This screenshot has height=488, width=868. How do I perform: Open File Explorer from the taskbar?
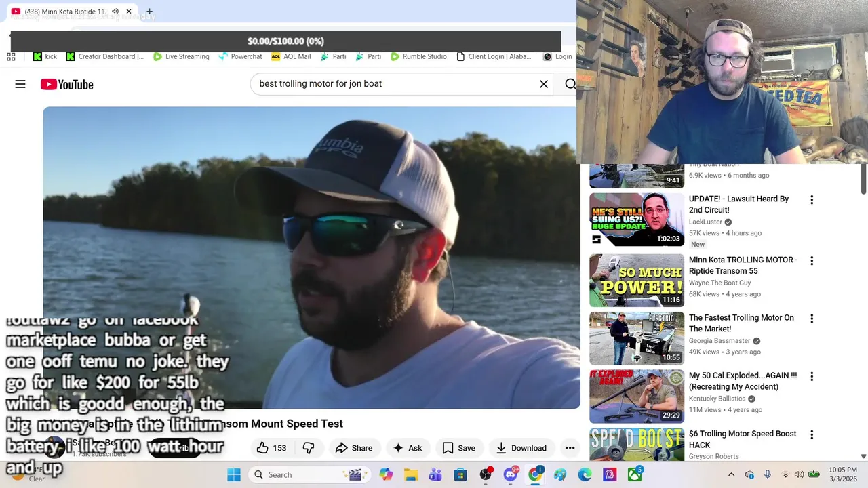click(411, 474)
